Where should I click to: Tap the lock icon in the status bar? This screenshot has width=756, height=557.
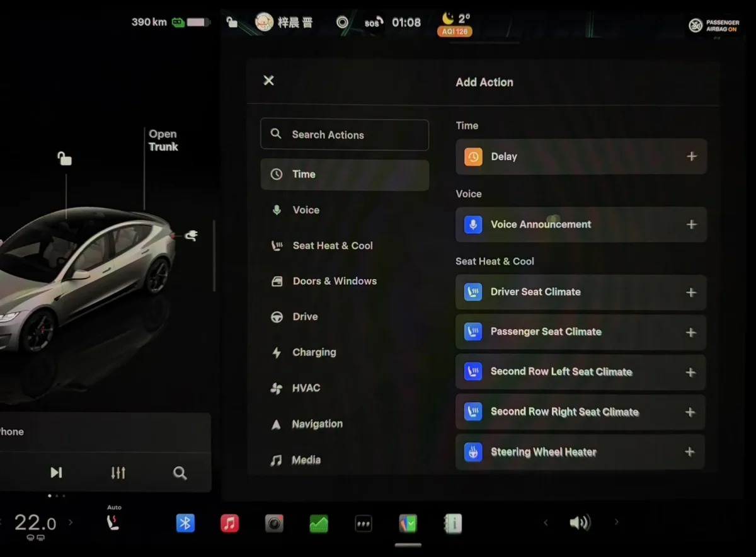pyautogui.click(x=232, y=23)
